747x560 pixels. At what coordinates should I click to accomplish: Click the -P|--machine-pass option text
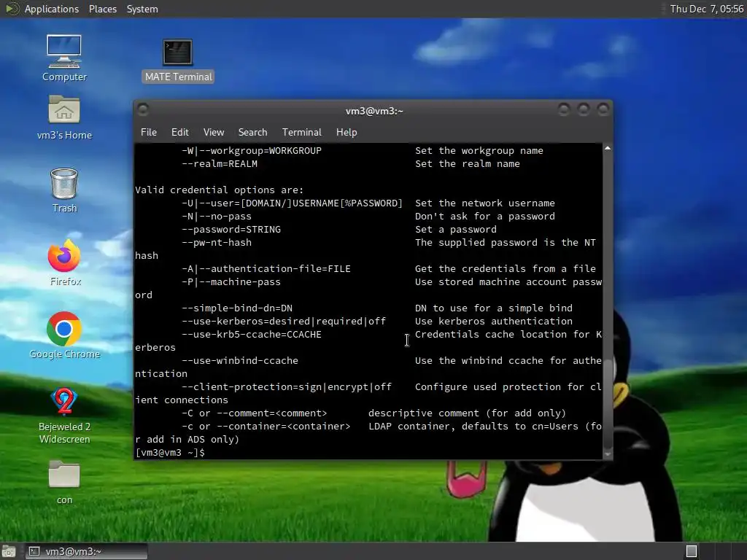tap(231, 282)
